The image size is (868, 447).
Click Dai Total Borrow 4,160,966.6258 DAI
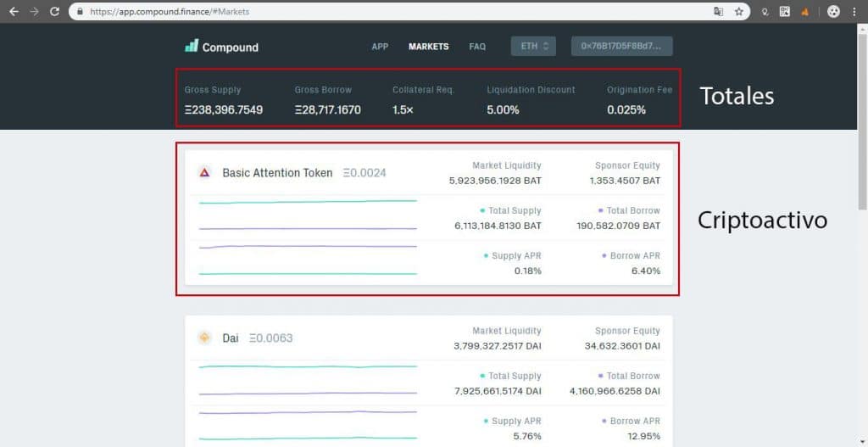tap(615, 391)
